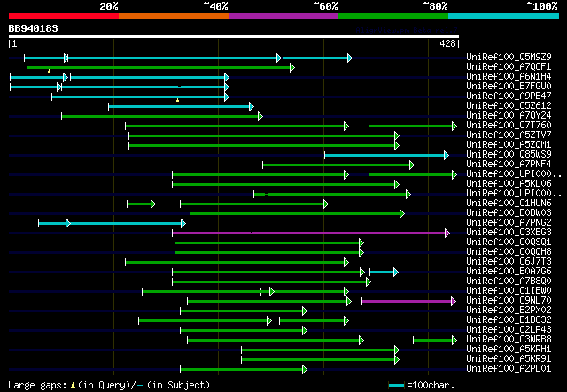Select the UniRef100_C9NL70 label
Screen dimensions: 567x392
(509, 301)
